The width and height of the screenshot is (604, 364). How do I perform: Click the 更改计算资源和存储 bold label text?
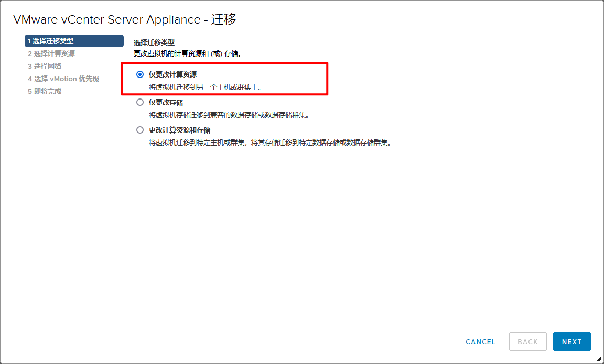tap(179, 130)
